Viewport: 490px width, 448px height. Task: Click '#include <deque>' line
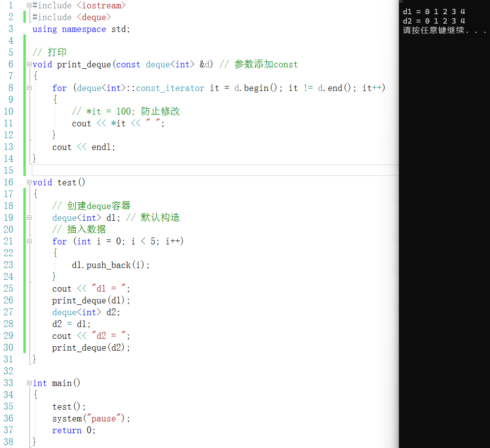click(x=71, y=18)
